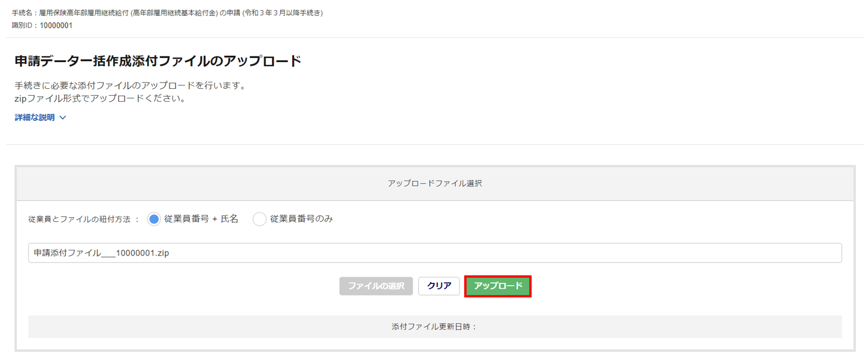The image size is (868, 359).
Task: Click the 令和３年３月以降手続き text in header
Action: (282, 13)
